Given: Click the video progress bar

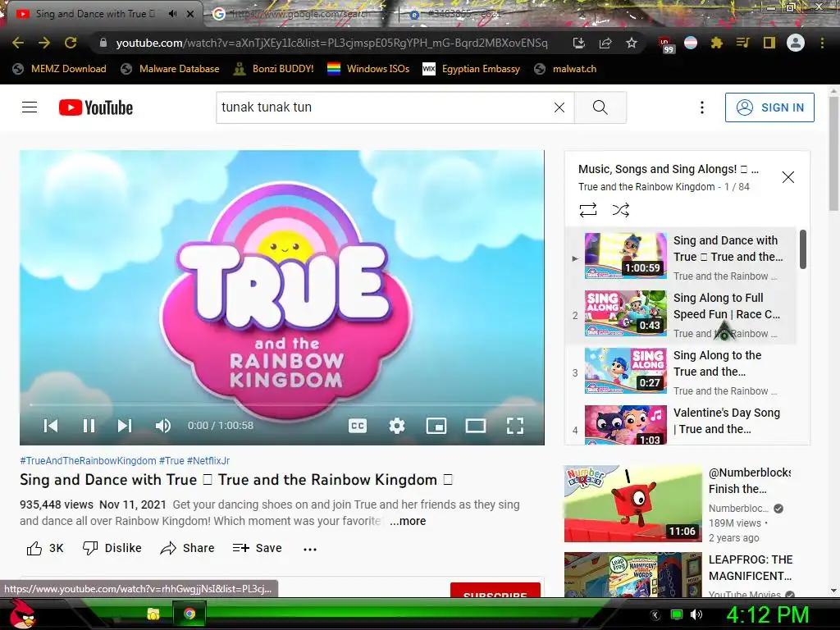Looking at the screenshot, I should [x=282, y=405].
